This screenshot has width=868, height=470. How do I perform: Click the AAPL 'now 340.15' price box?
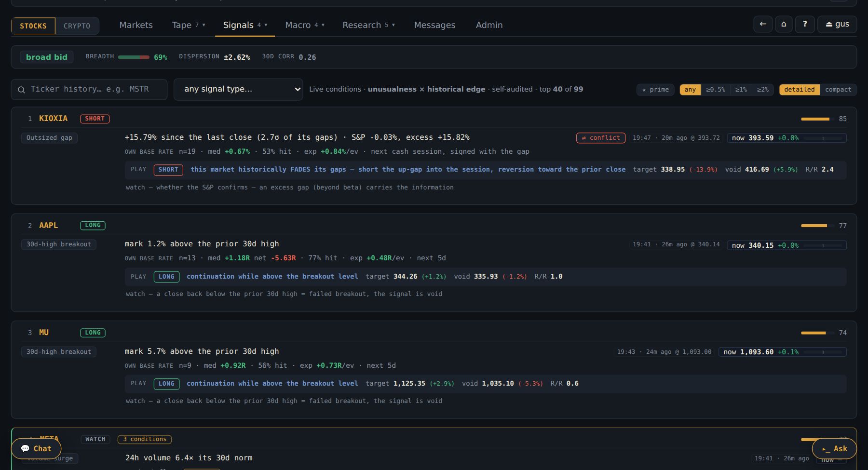point(787,245)
